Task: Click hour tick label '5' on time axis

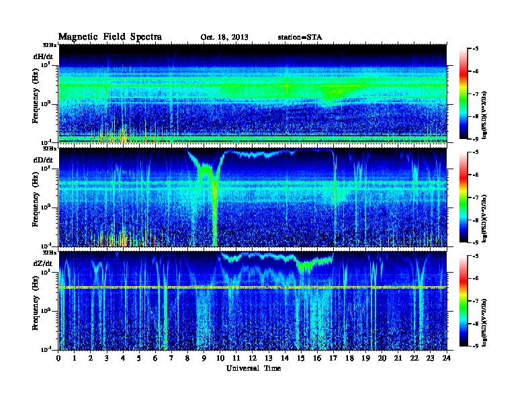Action: pyautogui.click(x=139, y=358)
